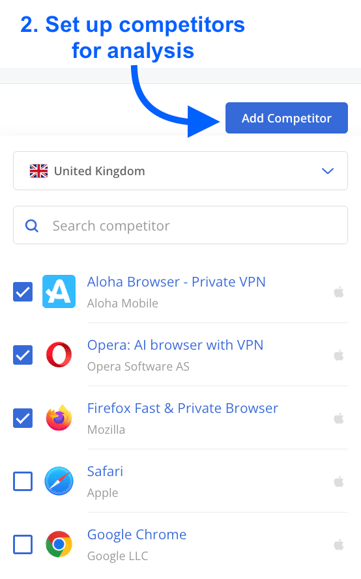Click the search magnifier icon
The height and width of the screenshot is (579, 361).
(x=32, y=226)
